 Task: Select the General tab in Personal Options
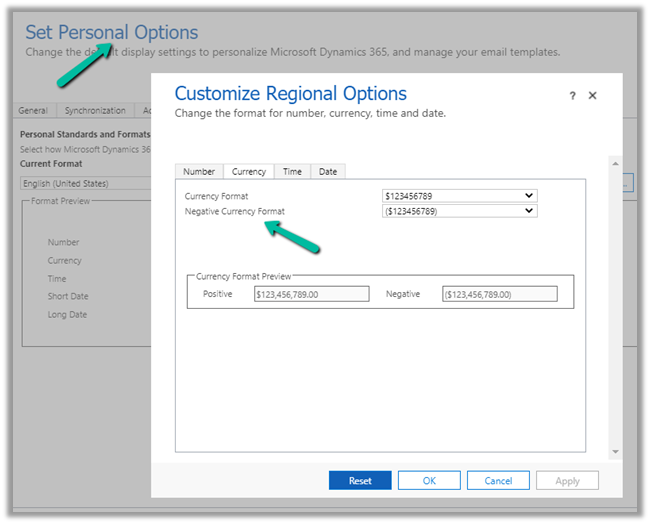coord(33,111)
